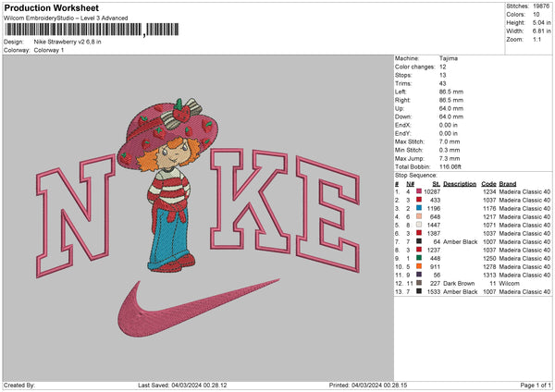Click the 'Brand' column header
Image resolution: width=555 pixels, height=392 pixels.
pos(508,184)
